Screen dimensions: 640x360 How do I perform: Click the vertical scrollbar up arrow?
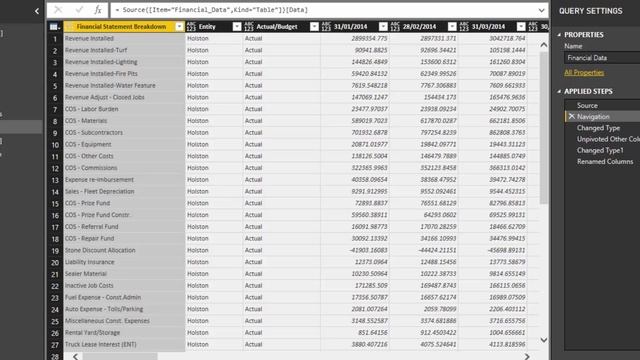click(544, 45)
